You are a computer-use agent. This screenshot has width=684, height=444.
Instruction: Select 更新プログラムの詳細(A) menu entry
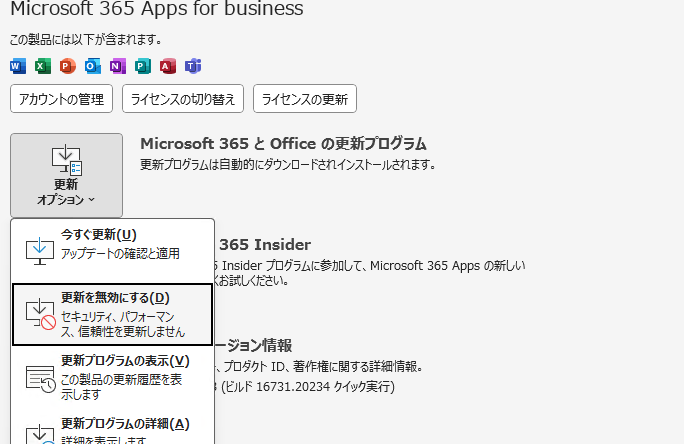point(113,428)
